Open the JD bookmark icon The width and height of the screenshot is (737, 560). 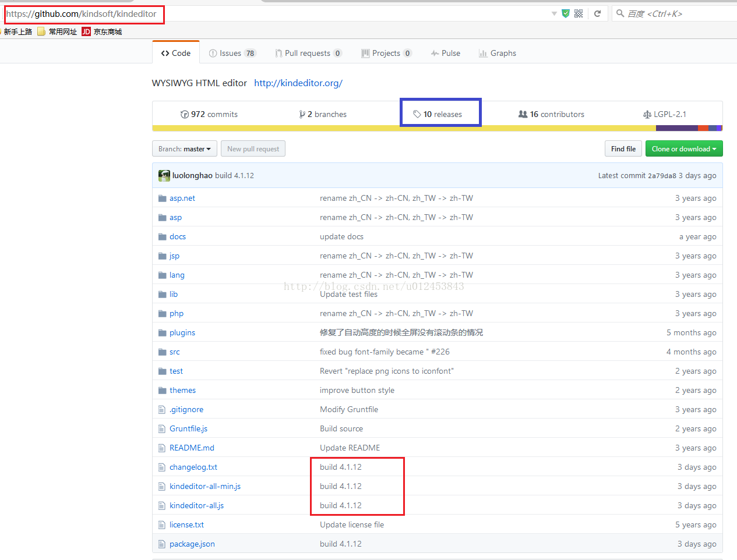[86, 31]
